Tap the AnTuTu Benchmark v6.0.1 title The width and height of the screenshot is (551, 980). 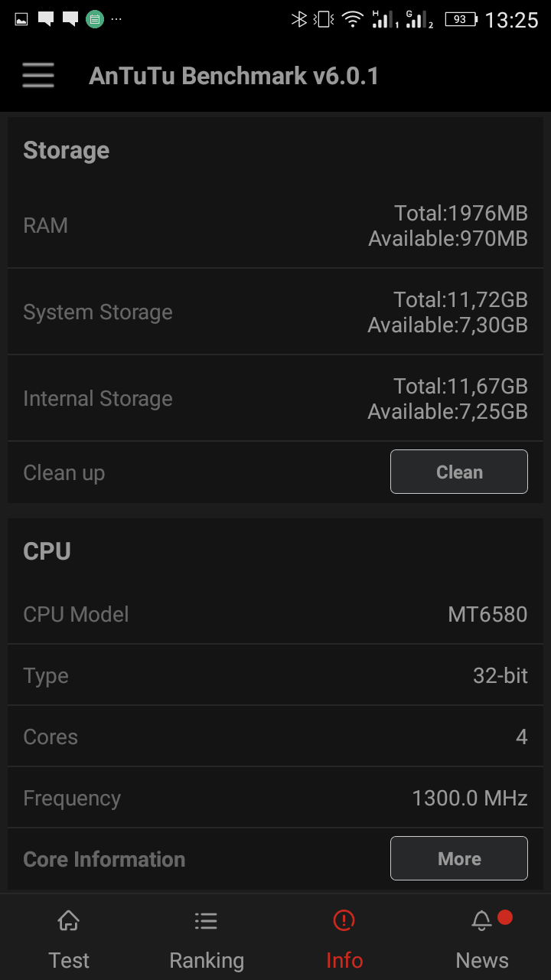pos(233,77)
